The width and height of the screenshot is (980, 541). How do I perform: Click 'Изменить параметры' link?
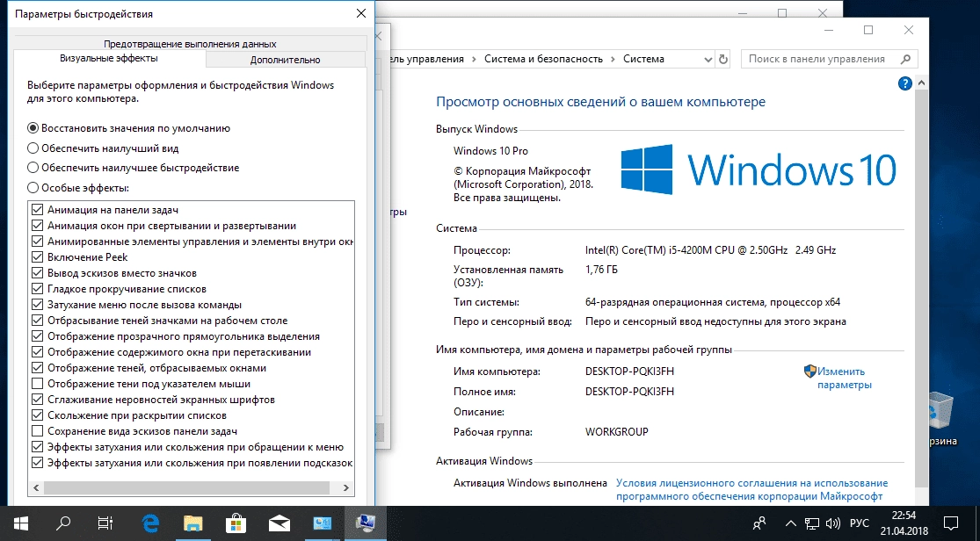coord(844,378)
